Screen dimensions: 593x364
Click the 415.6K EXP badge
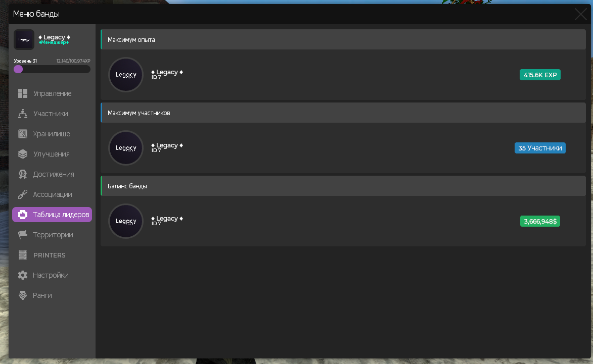(540, 75)
